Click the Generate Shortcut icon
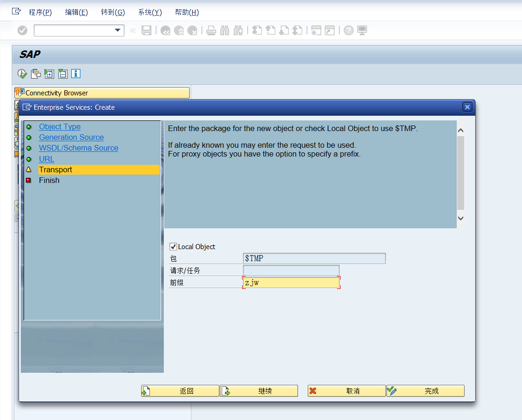Screen dimensions: 522x420 pos(329,30)
